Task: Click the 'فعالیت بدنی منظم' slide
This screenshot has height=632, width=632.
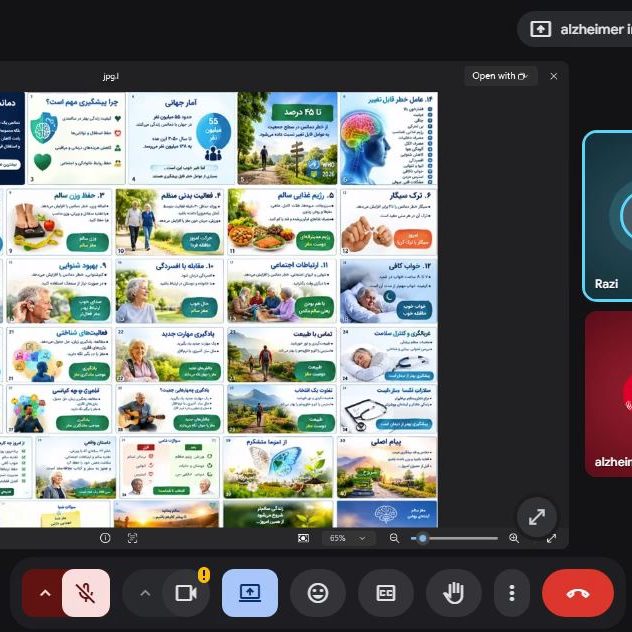Action: 169,222
